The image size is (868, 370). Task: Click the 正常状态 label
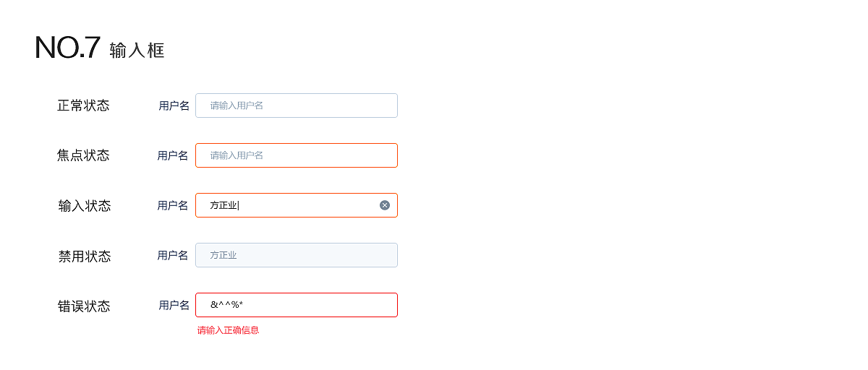(x=83, y=106)
